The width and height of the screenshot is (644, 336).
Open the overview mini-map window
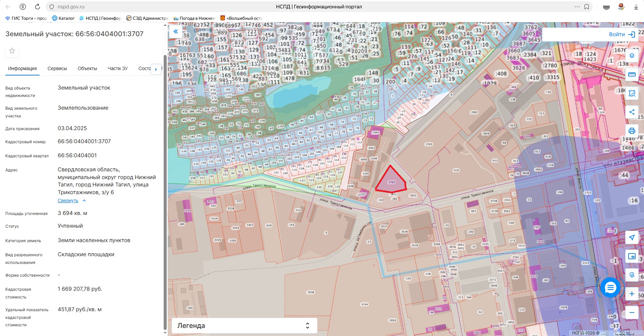632,256
